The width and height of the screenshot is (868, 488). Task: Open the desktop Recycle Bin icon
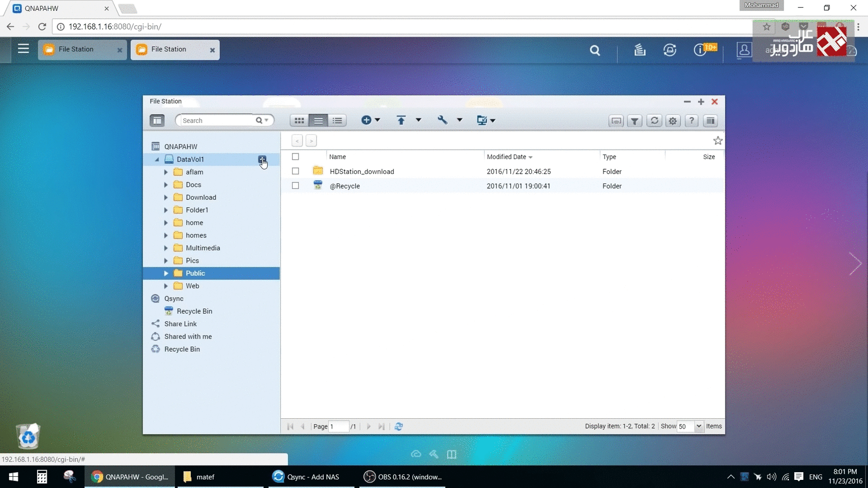(x=28, y=437)
